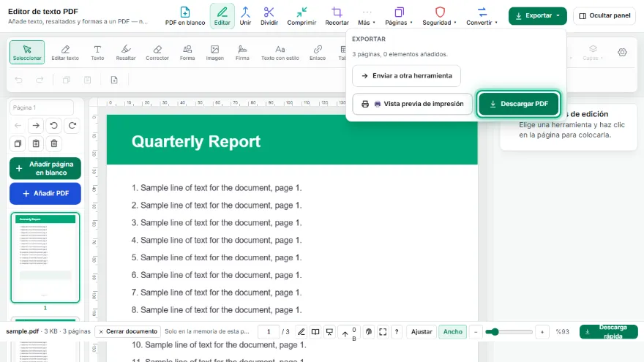Screen dimensions: 644x362
Task: Select page 1 thumbnail
Action: (45, 257)
